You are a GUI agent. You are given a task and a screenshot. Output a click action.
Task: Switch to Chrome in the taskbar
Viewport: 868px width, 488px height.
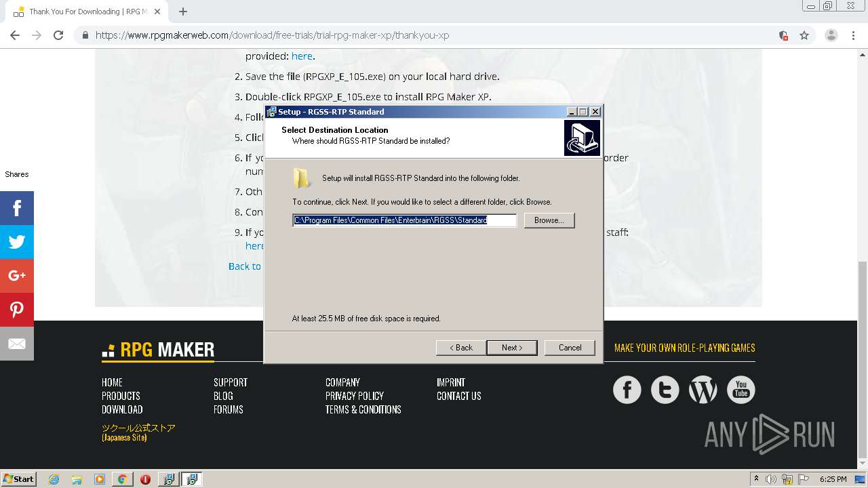(x=122, y=479)
